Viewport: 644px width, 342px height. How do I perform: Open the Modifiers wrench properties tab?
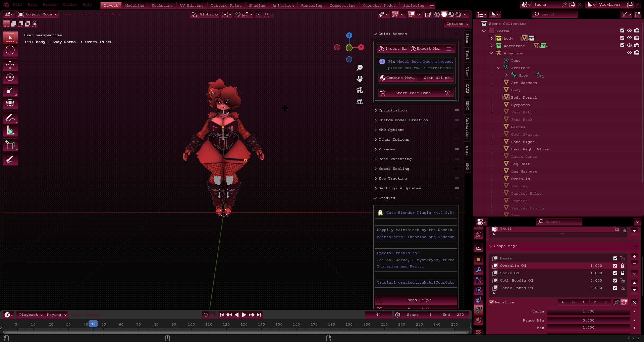479,270
